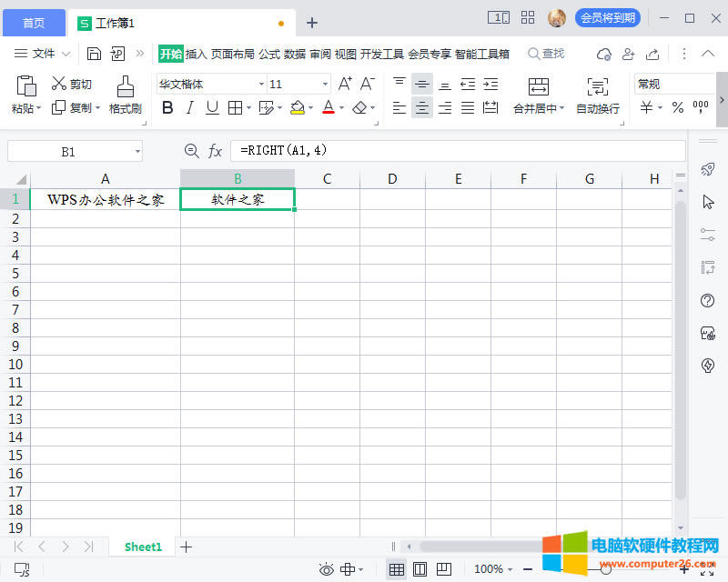Click the save icon in the quick access bar

(x=94, y=54)
